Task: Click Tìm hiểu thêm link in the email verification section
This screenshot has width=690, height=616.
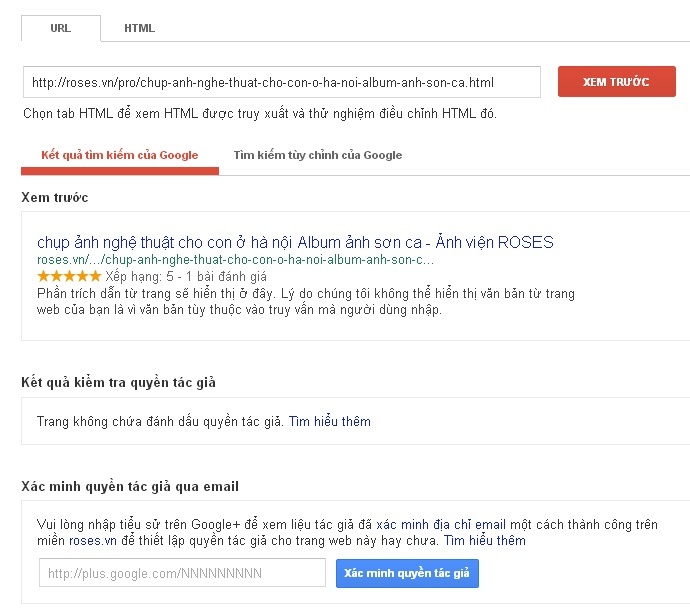Action: (484, 540)
